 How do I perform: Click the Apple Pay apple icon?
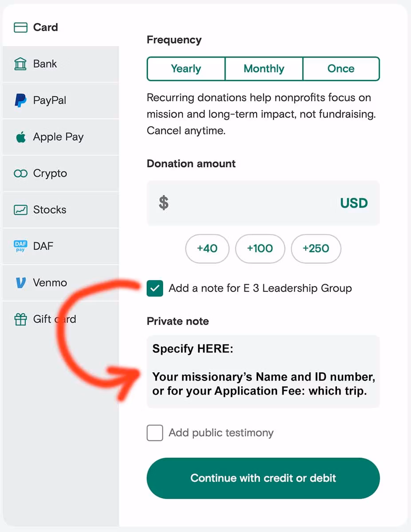click(x=21, y=137)
